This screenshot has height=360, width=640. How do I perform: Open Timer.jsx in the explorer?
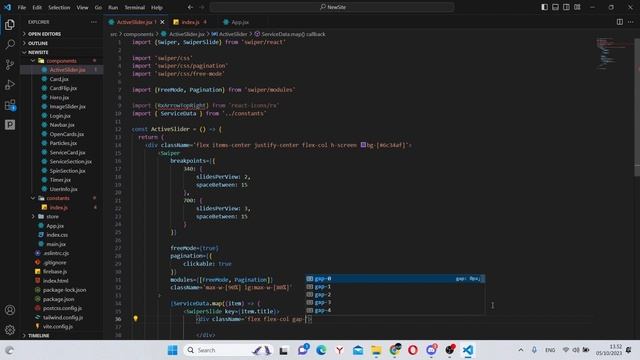[x=60, y=180]
